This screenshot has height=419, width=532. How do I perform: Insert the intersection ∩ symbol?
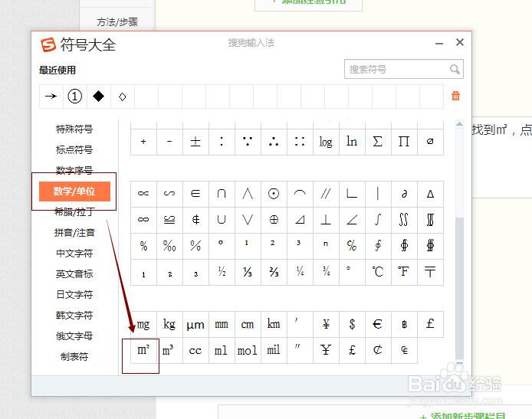tap(222, 194)
